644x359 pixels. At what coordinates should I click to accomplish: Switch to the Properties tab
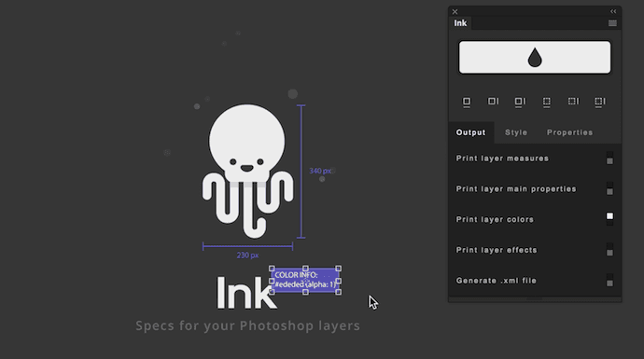click(569, 132)
